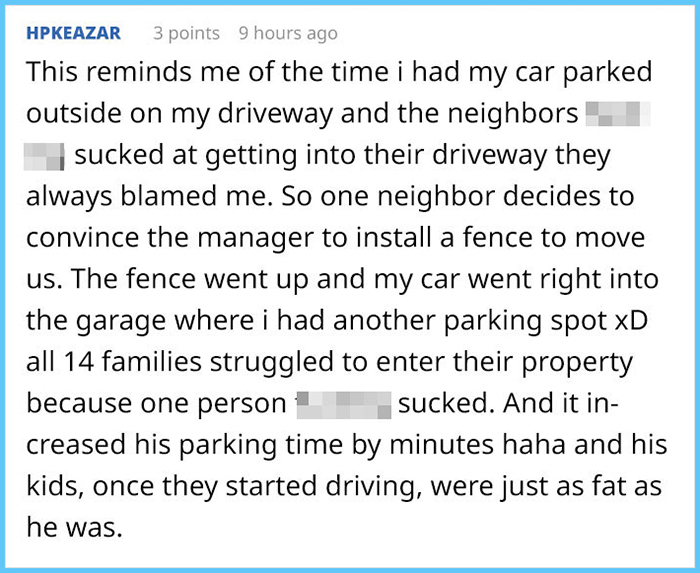Click the "3 points" score label
The width and height of the screenshot is (700, 573).
pos(186,34)
